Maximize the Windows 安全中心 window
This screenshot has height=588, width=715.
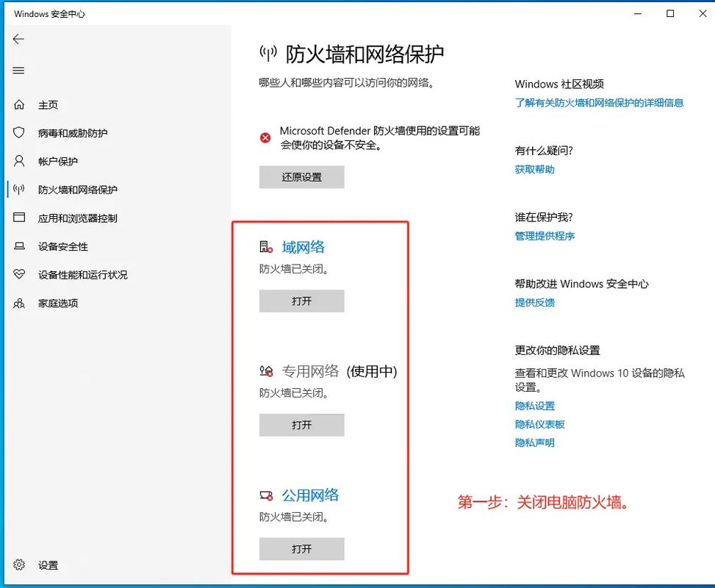click(670, 14)
